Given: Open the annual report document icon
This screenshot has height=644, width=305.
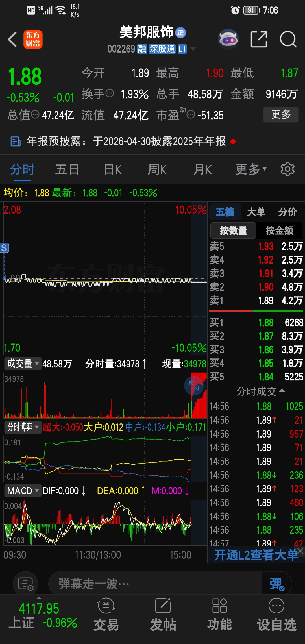Looking at the screenshot, I should tap(16, 141).
